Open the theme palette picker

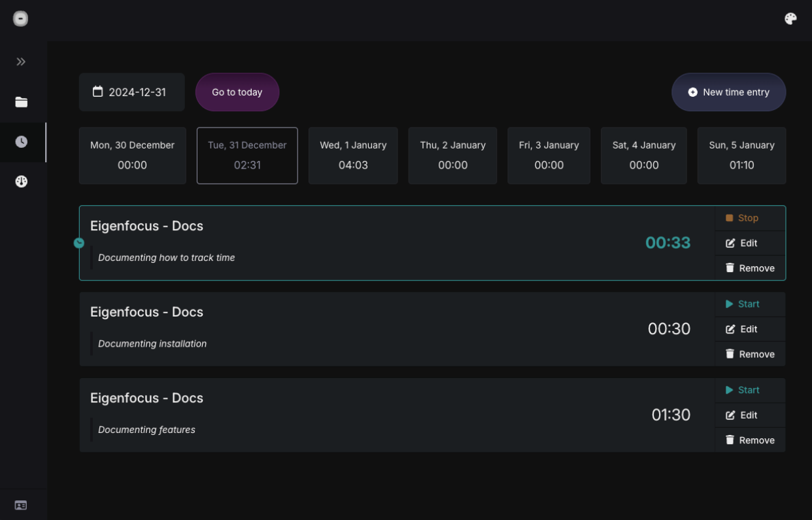click(790, 19)
